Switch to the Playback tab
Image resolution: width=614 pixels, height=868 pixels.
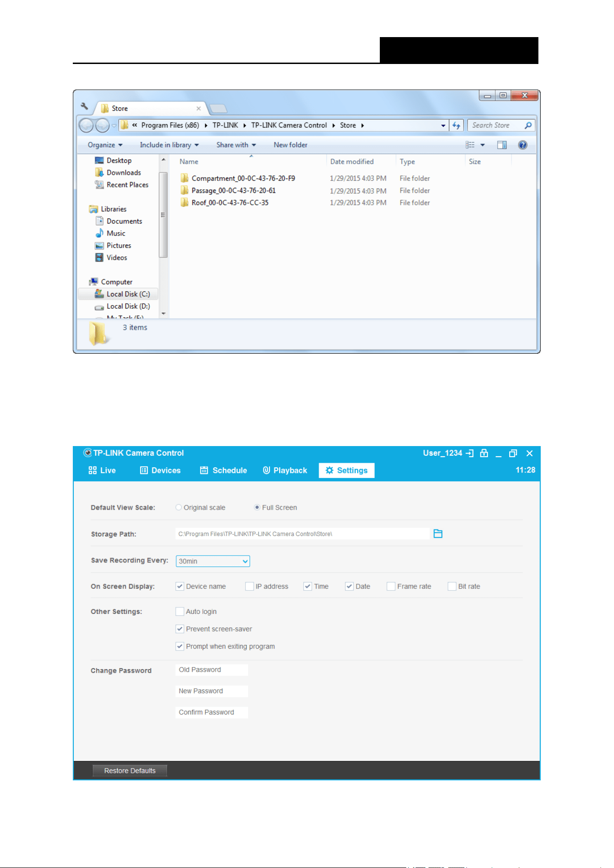click(285, 470)
